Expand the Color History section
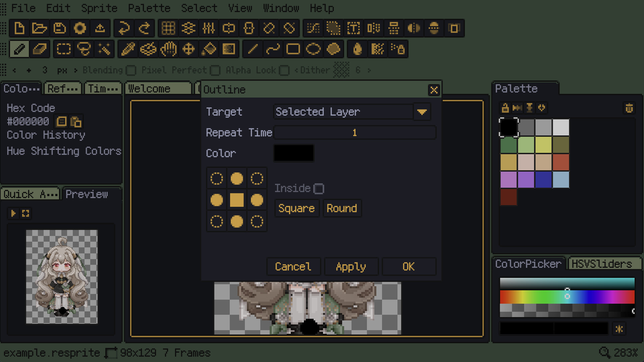Image resolution: width=644 pixels, height=362 pixels. click(46, 135)
